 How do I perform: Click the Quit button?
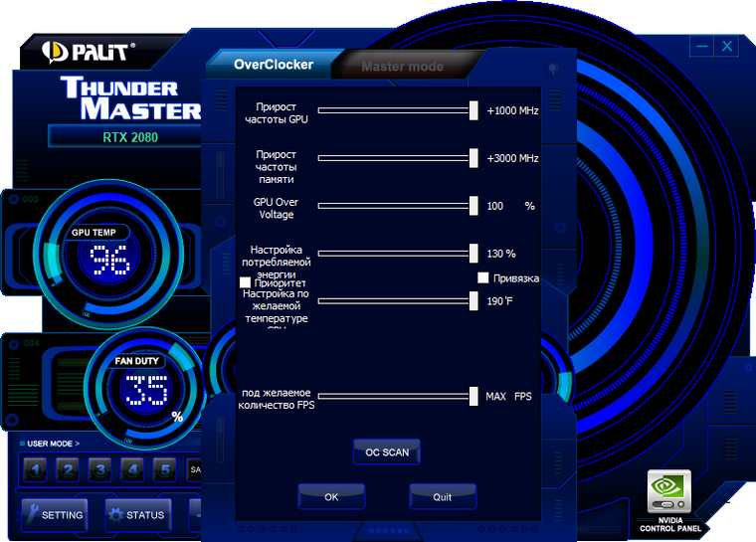(x=443, y=496)
